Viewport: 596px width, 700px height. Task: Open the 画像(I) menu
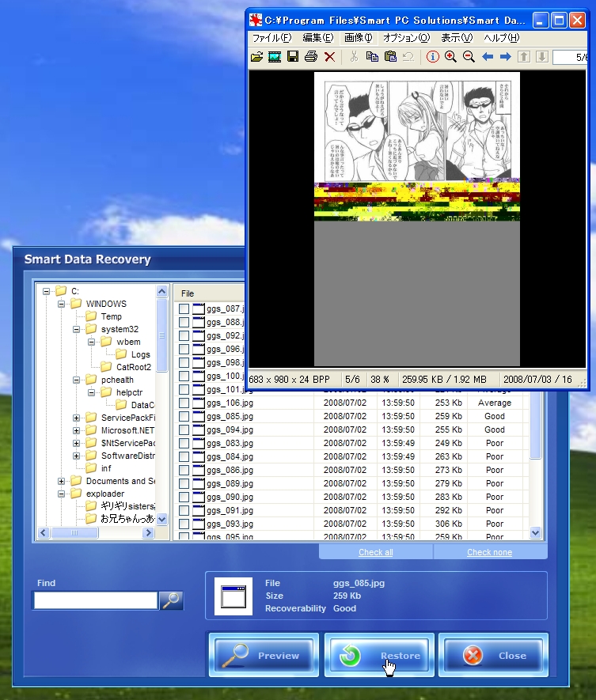(358, 38)
